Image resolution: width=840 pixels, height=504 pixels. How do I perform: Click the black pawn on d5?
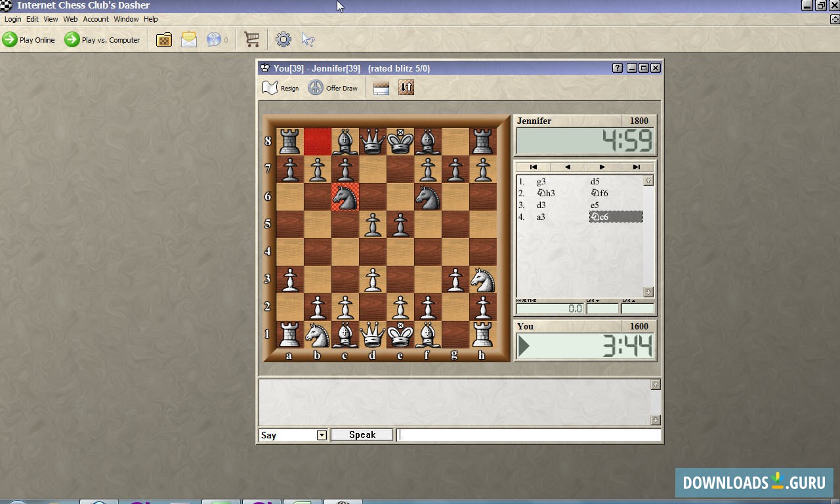click(x=372, y=224)
